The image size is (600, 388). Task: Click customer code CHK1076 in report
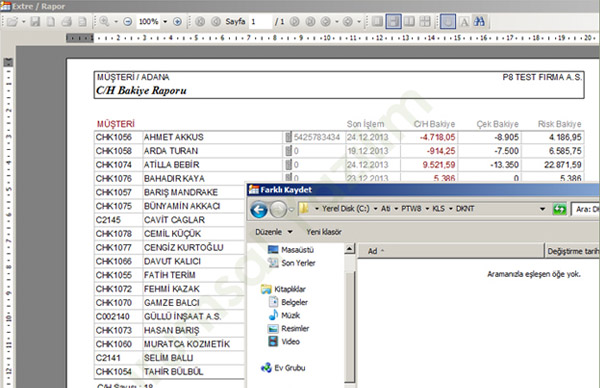[x=114, y=178]
